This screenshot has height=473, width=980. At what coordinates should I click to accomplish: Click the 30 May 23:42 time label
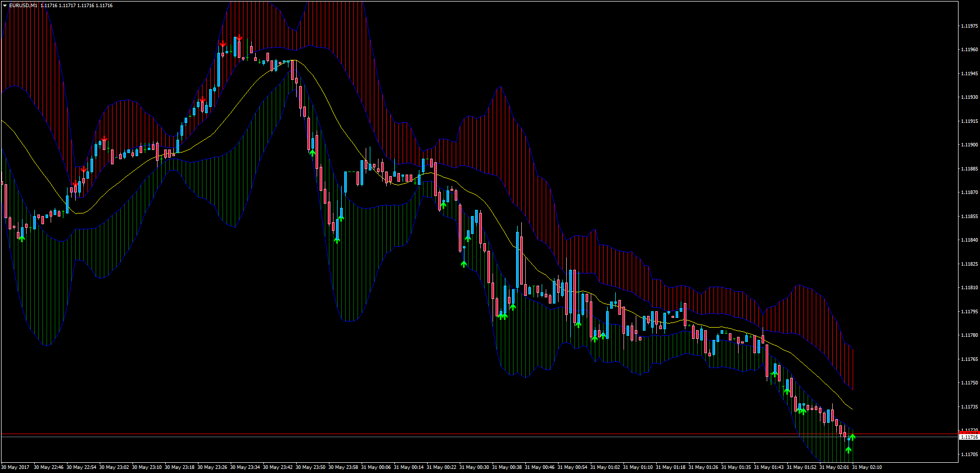point(278,467)
